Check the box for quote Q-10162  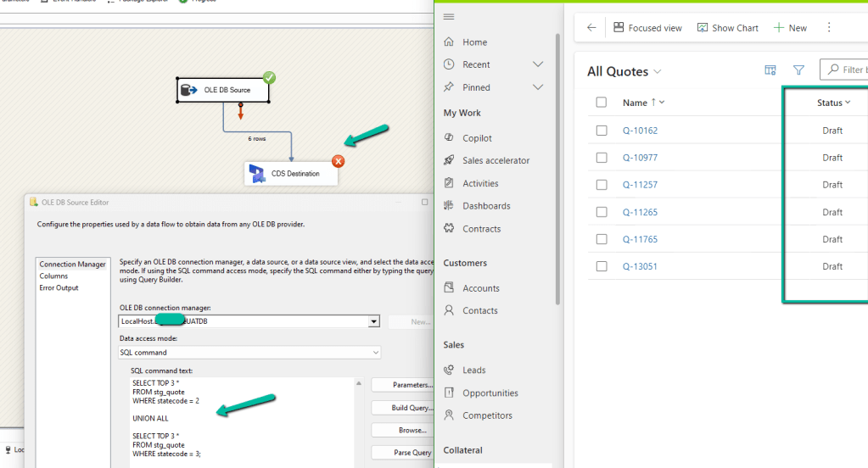point(602,131)
